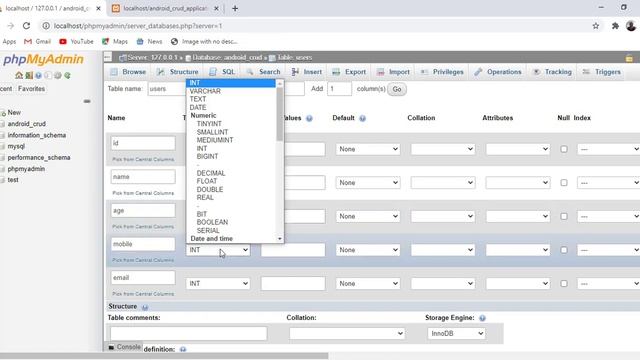Open a new browser tab
This screenshot has width=640, height=360.
click(235, 8)
